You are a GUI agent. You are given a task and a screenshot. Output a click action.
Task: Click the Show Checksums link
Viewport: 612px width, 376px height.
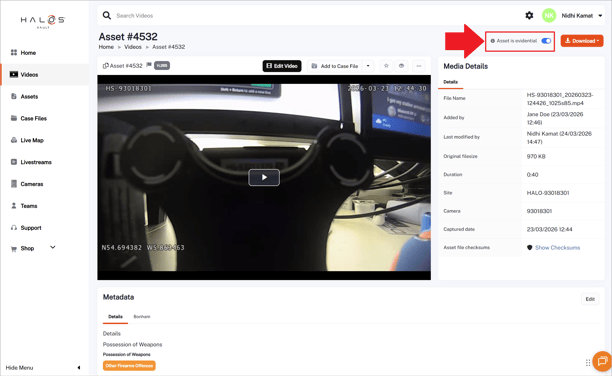click(557, 248)
